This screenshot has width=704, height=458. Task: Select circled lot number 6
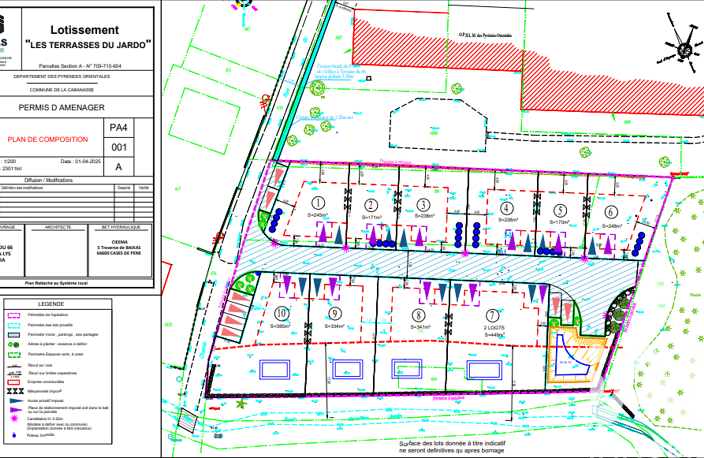click(x=611, y=212)
